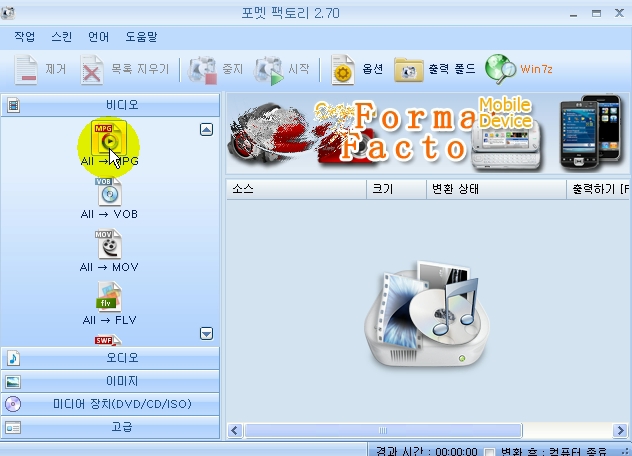This screenshot has height=456, width=632.
Task: Click the All → VOB label text
Action: click(109, 214)
